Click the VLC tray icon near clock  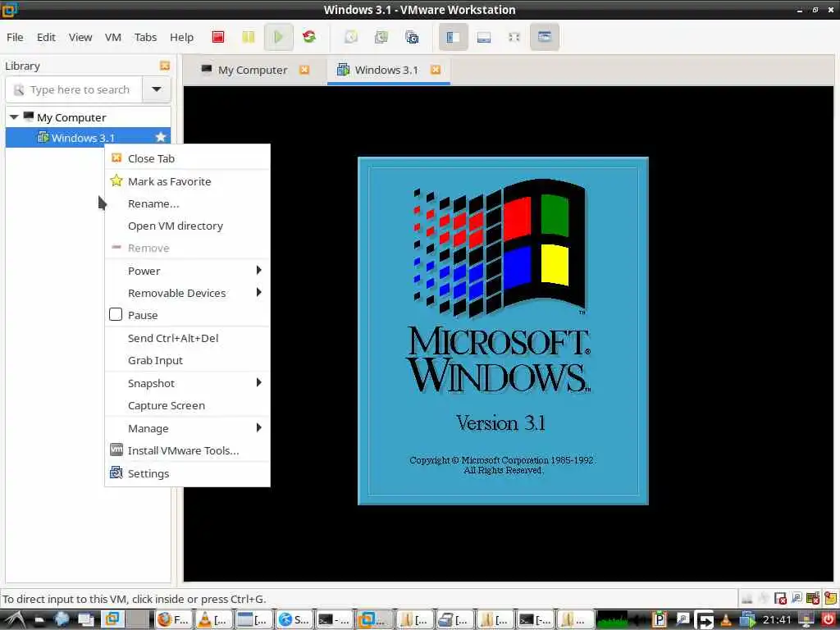coord(725,620)
